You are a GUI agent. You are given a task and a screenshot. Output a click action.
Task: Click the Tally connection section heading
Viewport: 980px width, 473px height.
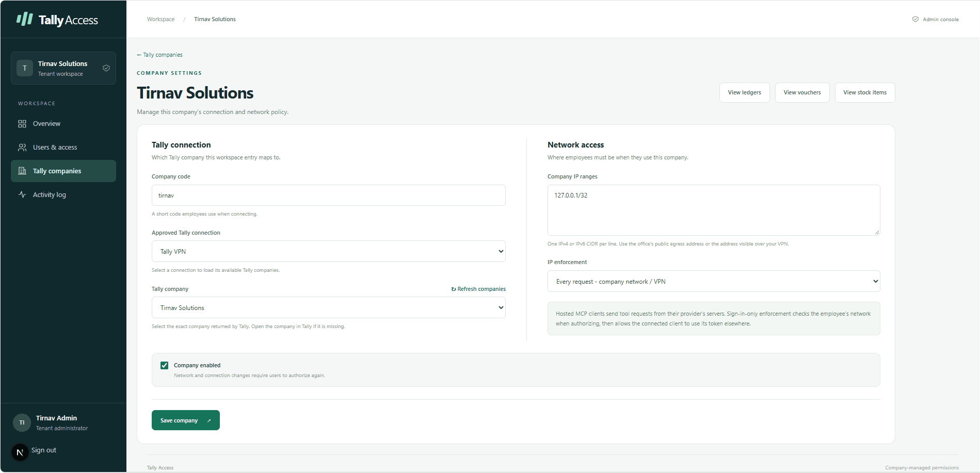click(x=181, y=145)
